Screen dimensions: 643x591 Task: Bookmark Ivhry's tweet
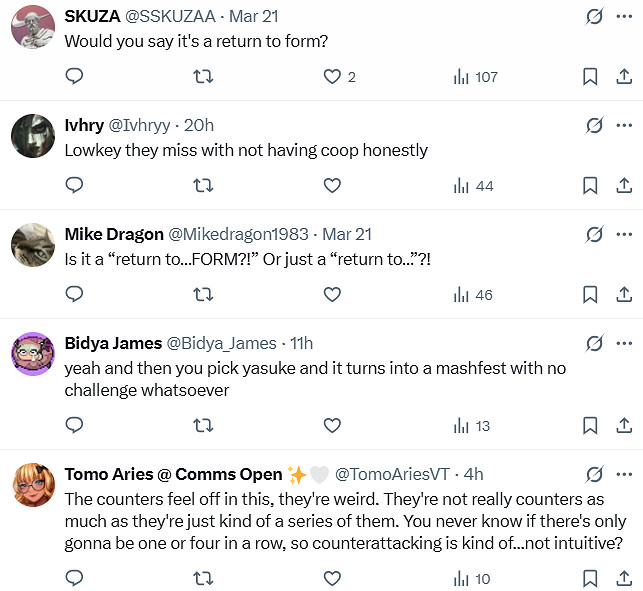click(x=590, y=185)
